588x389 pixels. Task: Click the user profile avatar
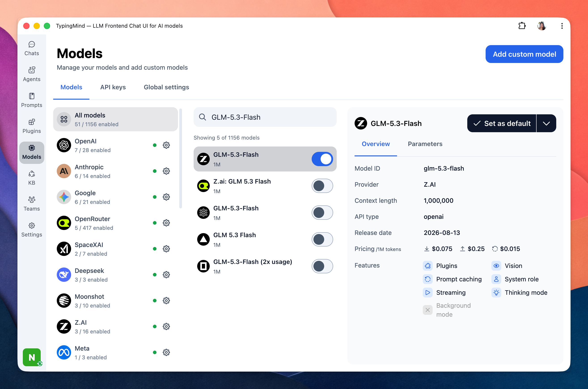click(x=541, y=26)
